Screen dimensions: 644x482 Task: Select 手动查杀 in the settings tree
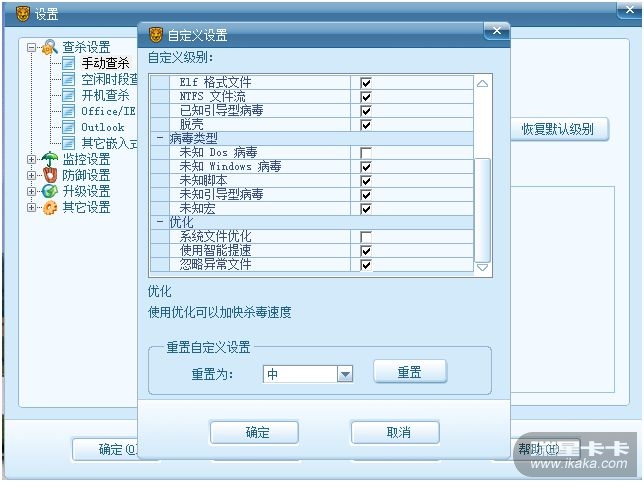pyautogui.click(x=105, y=63)
